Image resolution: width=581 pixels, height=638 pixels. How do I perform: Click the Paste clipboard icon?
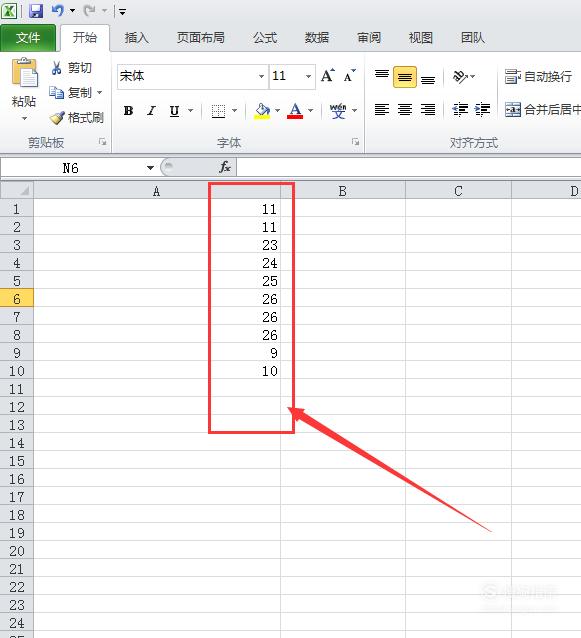[24, 73]
